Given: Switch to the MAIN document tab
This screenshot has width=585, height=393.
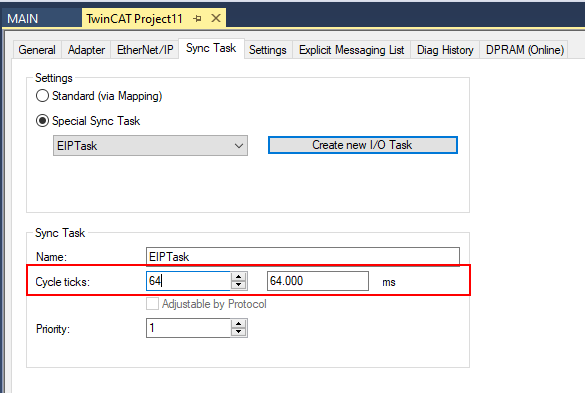Looking at the screenshot, I should (x=23, y=18).
